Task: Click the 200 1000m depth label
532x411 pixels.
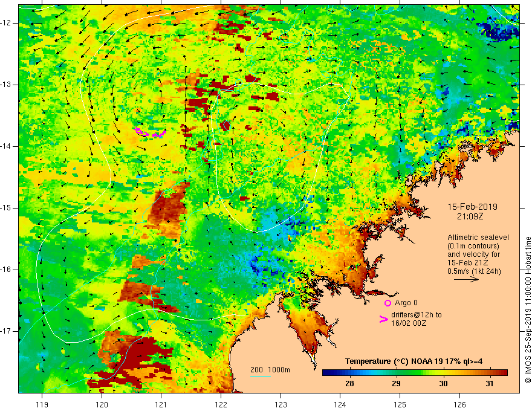Action: pos(270,370)
